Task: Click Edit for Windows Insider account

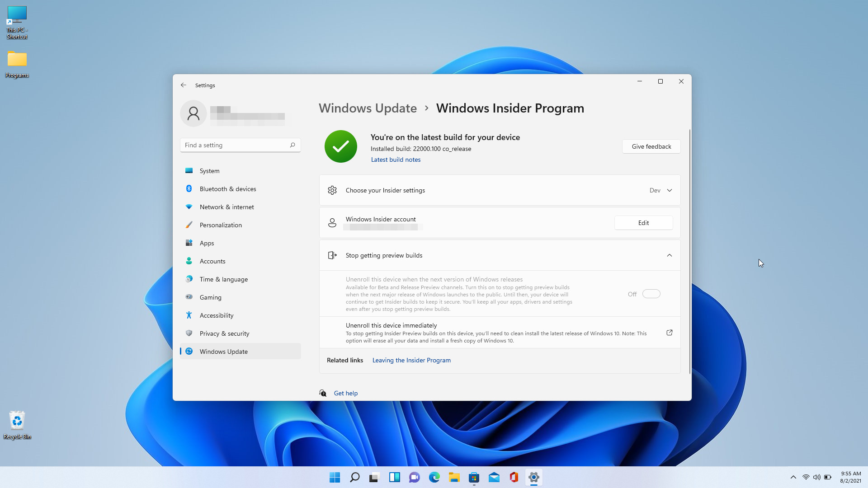Action: [643, 223]
